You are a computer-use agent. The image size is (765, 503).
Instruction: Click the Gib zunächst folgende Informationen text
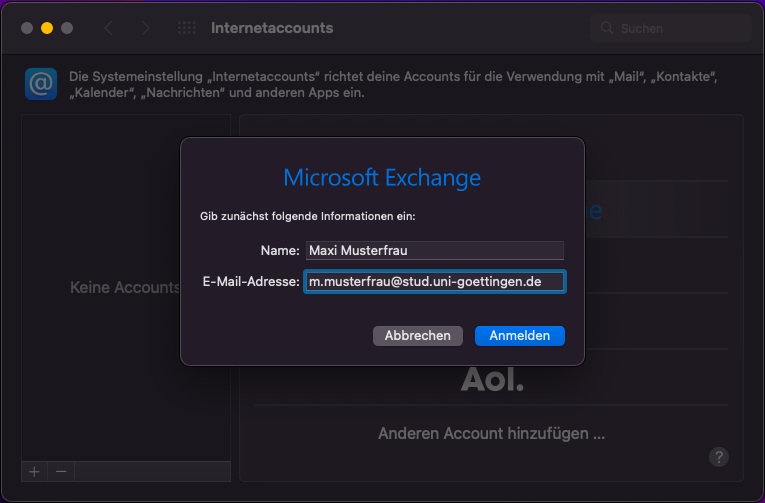point(308,216)
